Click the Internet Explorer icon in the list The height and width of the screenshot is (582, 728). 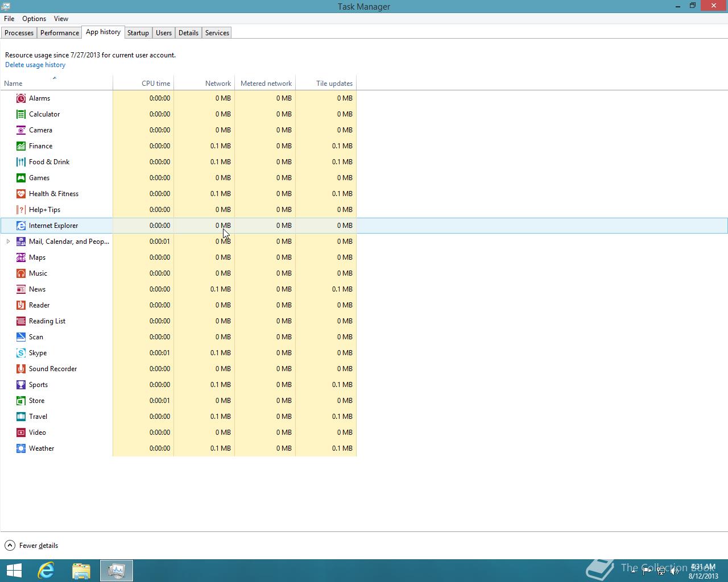[21, 226]
